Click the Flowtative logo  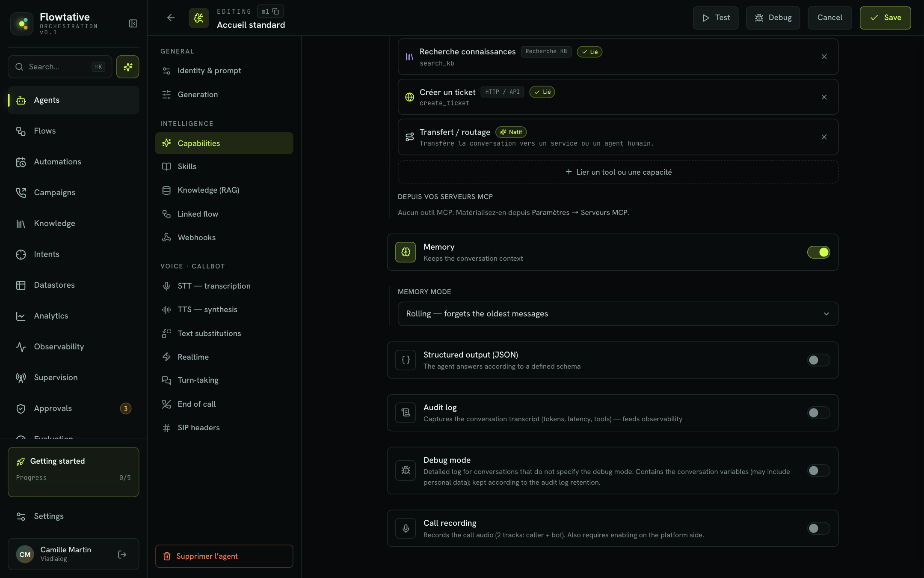pyautogui.click(x=22, y=24)
